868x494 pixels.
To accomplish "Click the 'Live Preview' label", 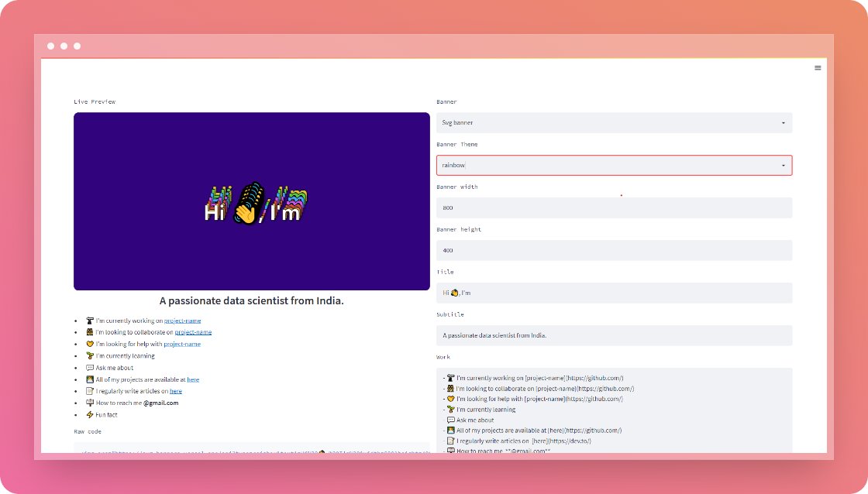I will (x=95, y=101).
